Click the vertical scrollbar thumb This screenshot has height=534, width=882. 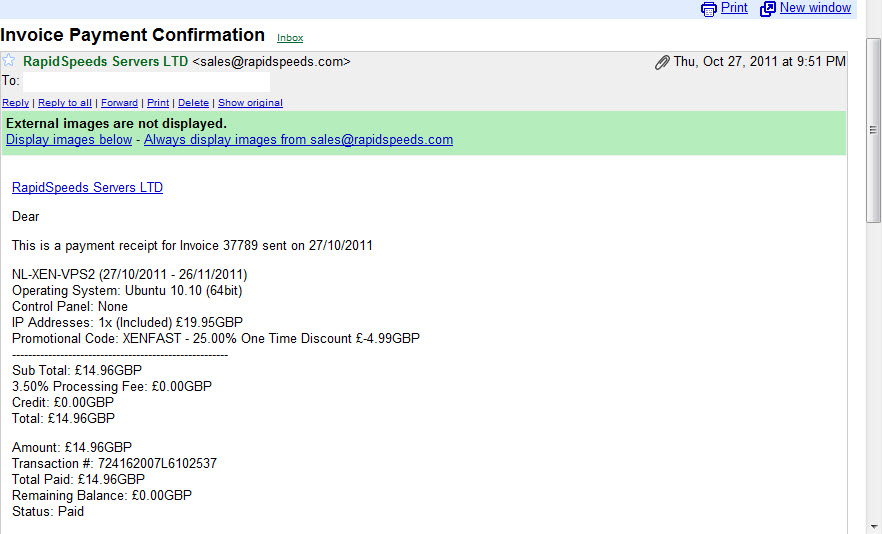[x=873, y=130]
